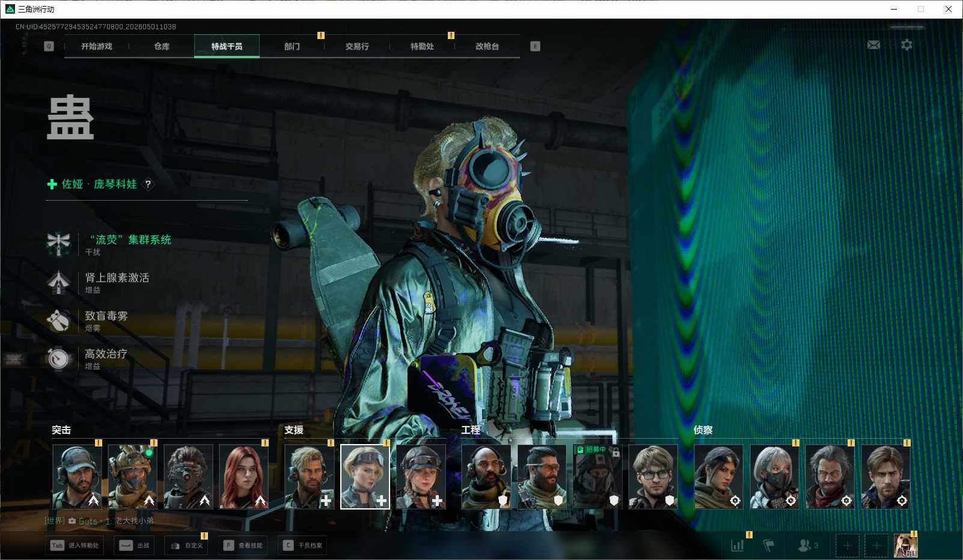The height and width of the screenshot is (560, 963).
Task: Choose the bald bearded engineer operator
Action: tap(486, 476)
